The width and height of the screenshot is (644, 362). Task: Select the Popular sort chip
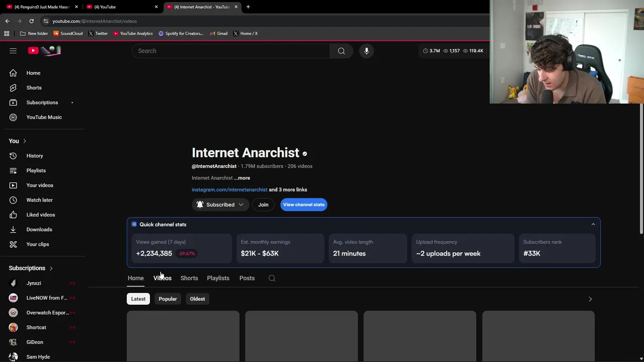coord(168,299)
